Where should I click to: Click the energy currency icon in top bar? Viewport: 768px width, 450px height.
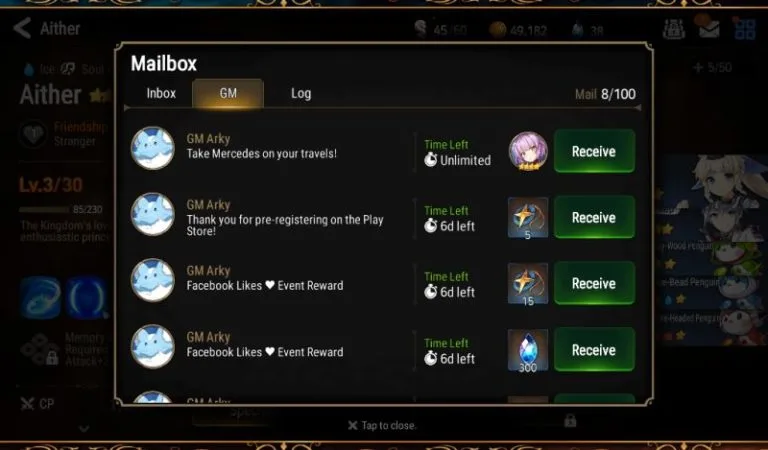click(x=421, y=29)
